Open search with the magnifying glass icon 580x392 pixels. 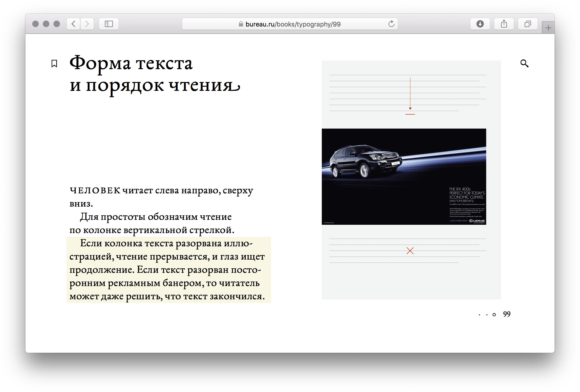click(524, 64)
